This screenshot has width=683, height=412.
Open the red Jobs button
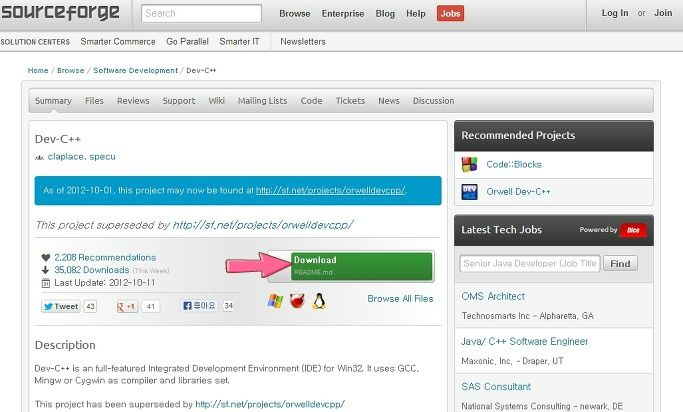tap(450, 14)
